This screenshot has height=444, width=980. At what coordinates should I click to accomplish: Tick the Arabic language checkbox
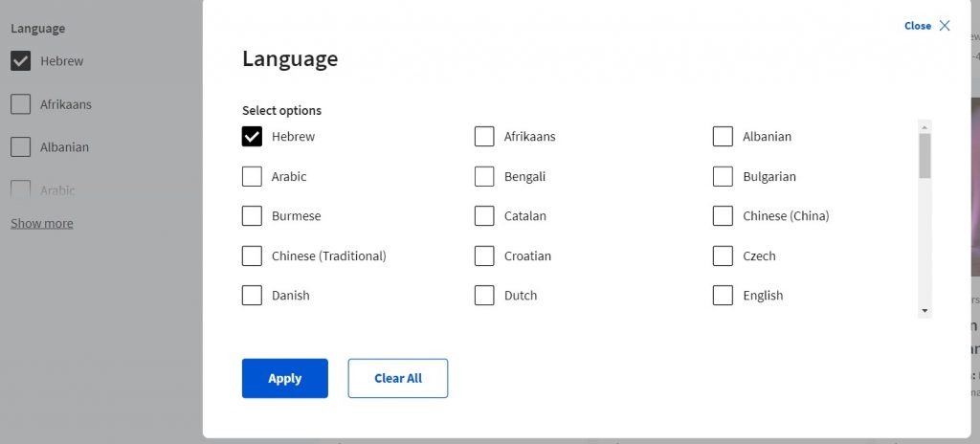click(252, 176)
